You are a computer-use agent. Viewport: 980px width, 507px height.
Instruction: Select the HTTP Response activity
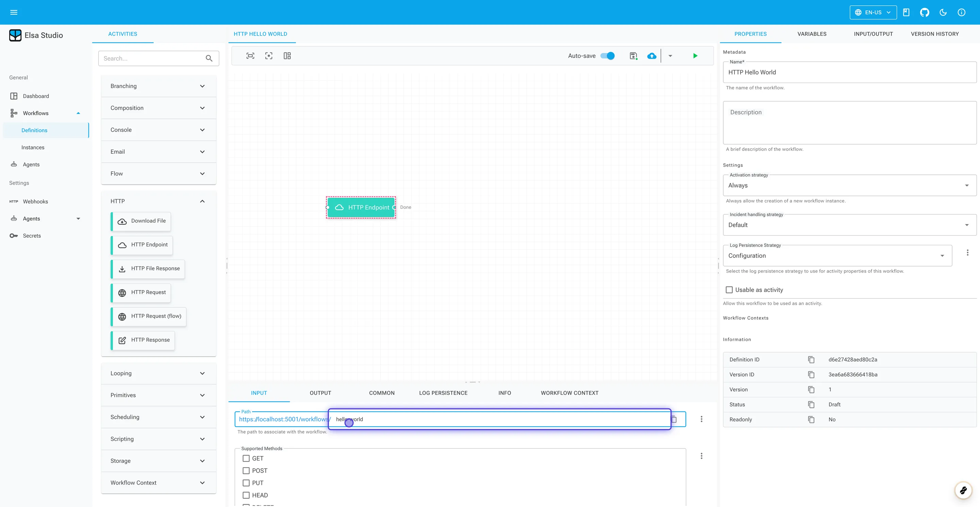(143, 340)
